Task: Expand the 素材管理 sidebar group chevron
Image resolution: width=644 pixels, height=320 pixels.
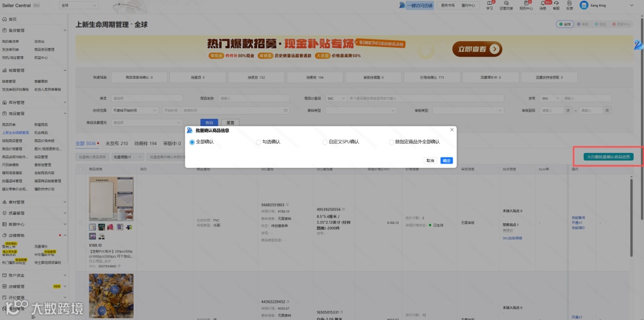Action: pos(65,202)
